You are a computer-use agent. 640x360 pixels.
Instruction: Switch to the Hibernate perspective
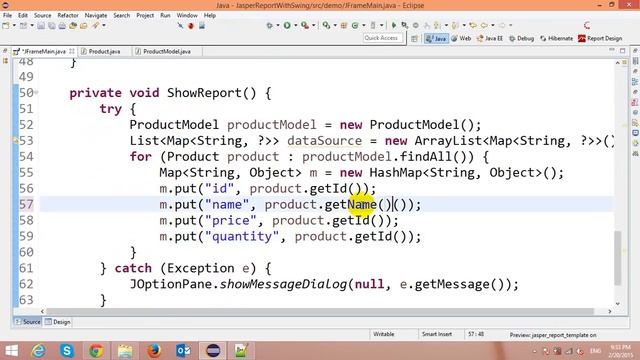[556, 38]
